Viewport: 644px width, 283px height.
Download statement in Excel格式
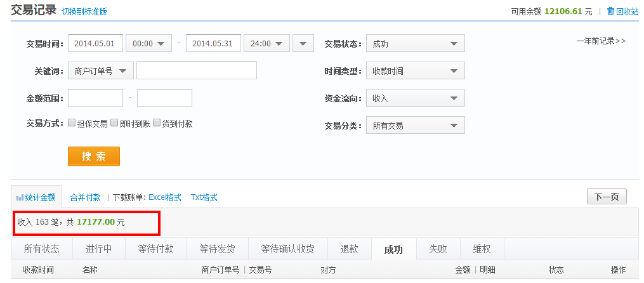(164, 197)
